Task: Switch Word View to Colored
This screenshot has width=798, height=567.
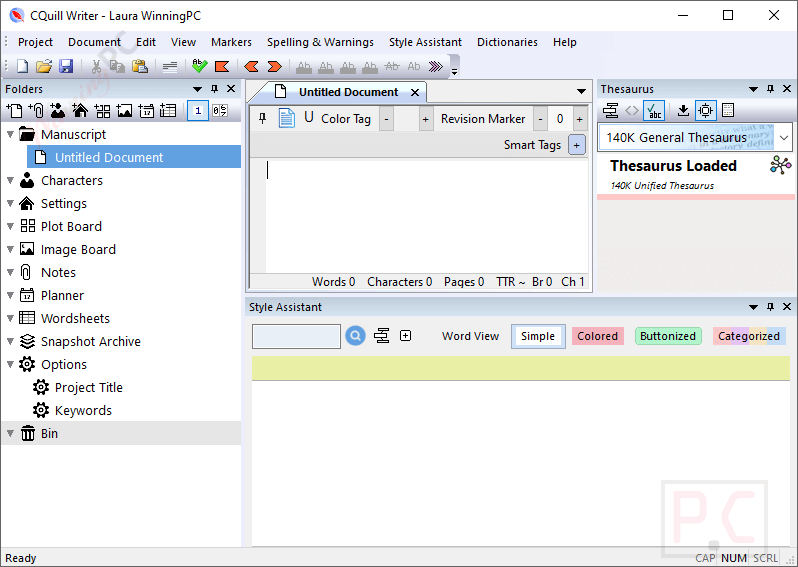Action: 597,336
